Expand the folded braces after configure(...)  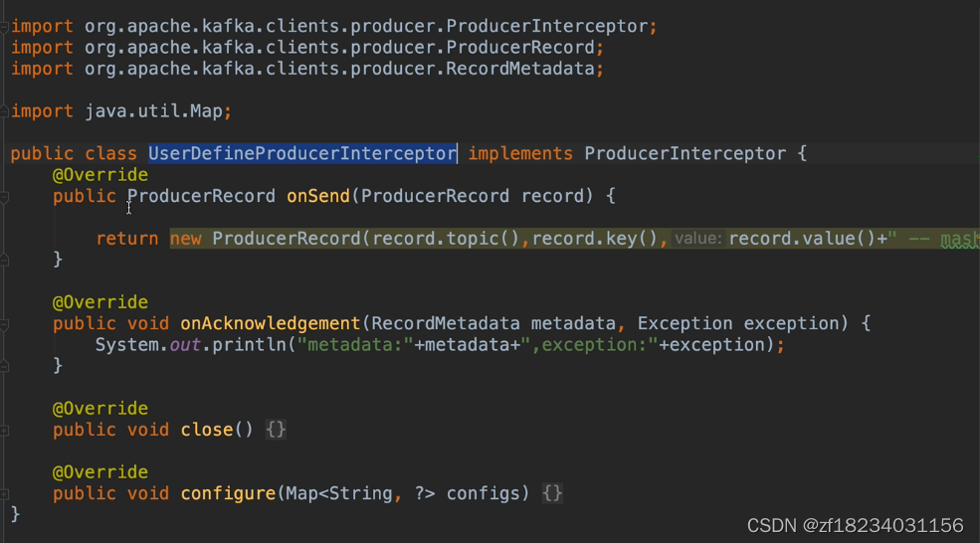552,493
